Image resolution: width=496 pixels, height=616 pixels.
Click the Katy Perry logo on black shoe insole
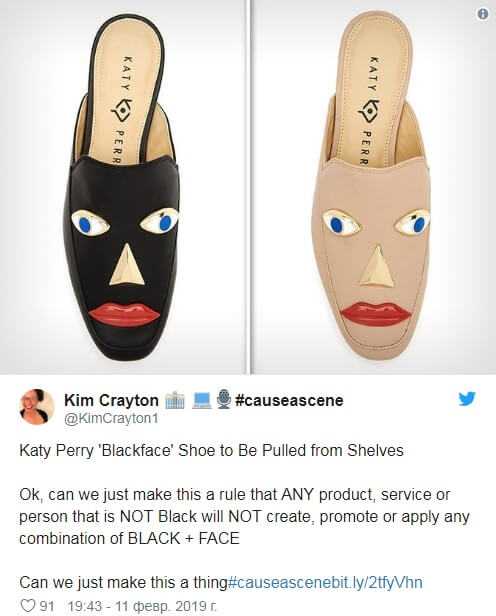click(122, 110)
